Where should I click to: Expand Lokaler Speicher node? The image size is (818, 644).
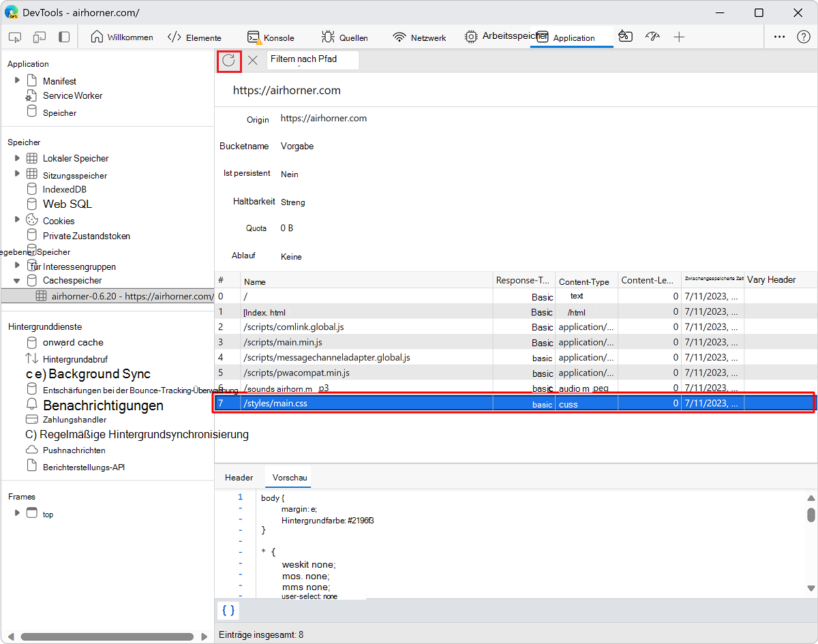pos(18,157)
